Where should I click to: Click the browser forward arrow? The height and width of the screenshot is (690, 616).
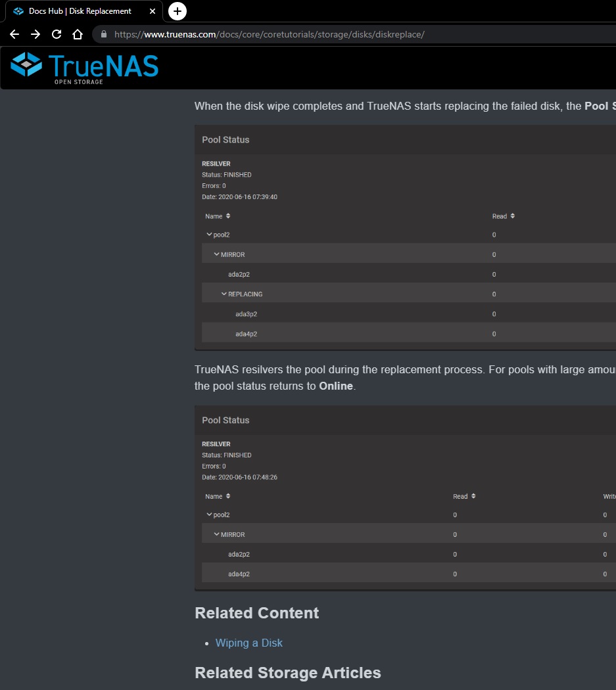click(x=36, y=34)
